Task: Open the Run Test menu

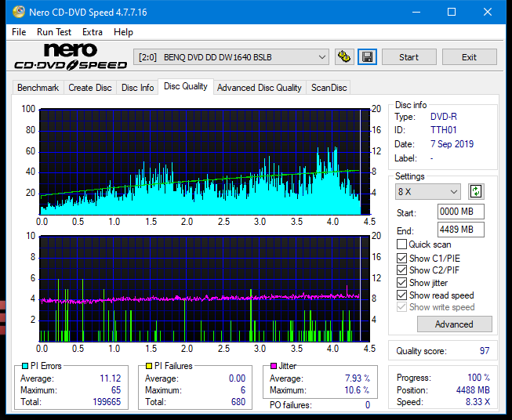Action: click(x=54, y=32)
